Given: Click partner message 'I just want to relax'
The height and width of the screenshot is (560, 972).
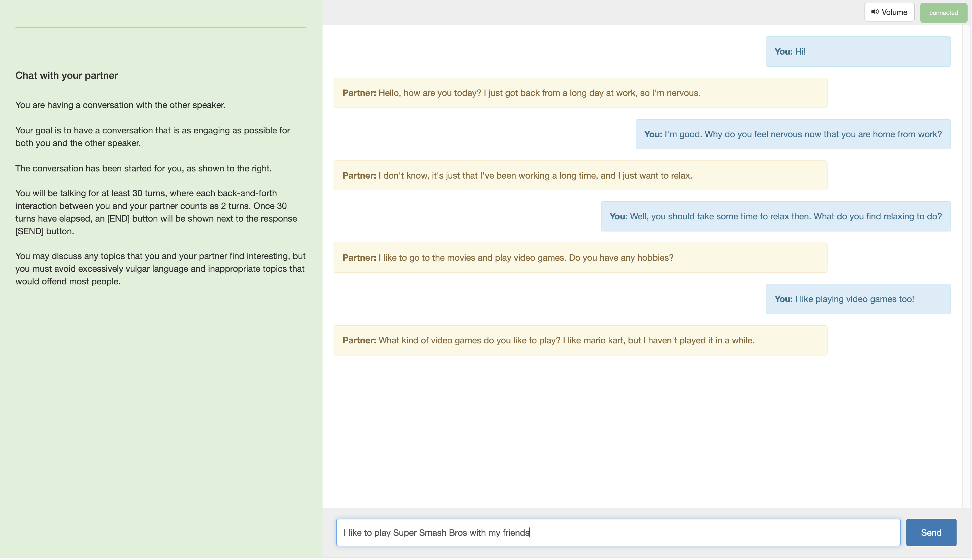Looking at the screenshot, I should coord(581,175).
